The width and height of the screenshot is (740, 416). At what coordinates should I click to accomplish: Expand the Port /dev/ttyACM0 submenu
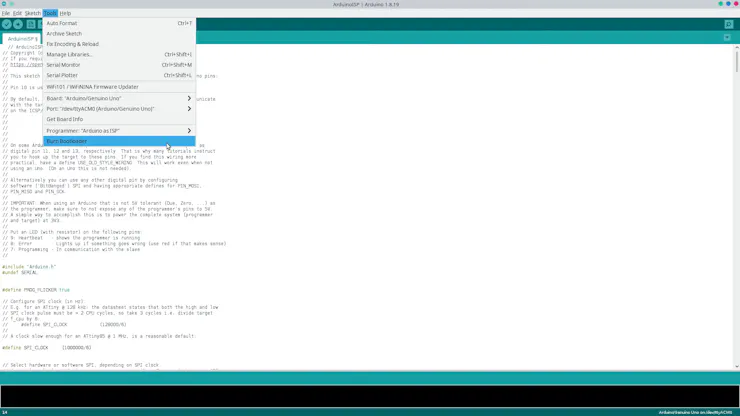coord(119,109)
